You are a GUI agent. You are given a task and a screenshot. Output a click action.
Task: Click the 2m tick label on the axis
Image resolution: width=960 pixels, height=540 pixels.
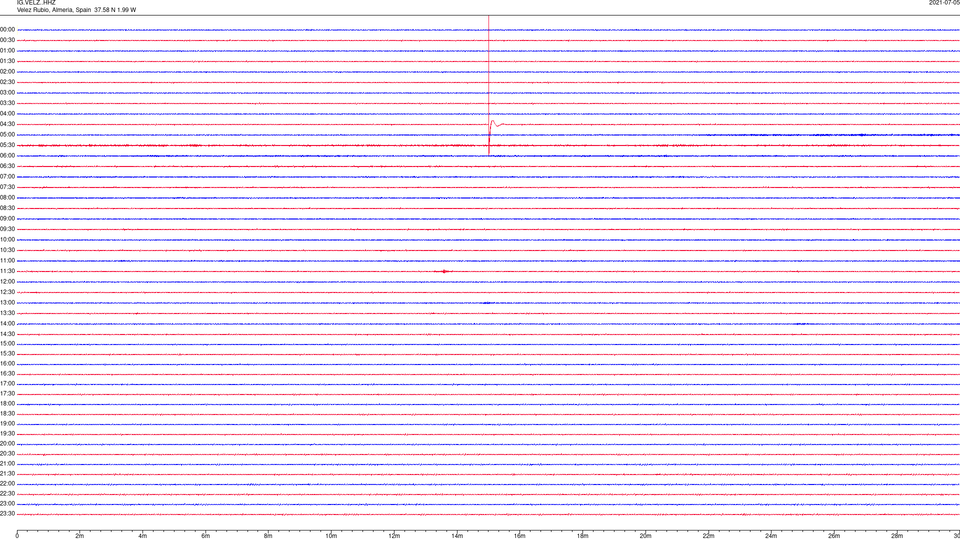(x=80, y=536)
